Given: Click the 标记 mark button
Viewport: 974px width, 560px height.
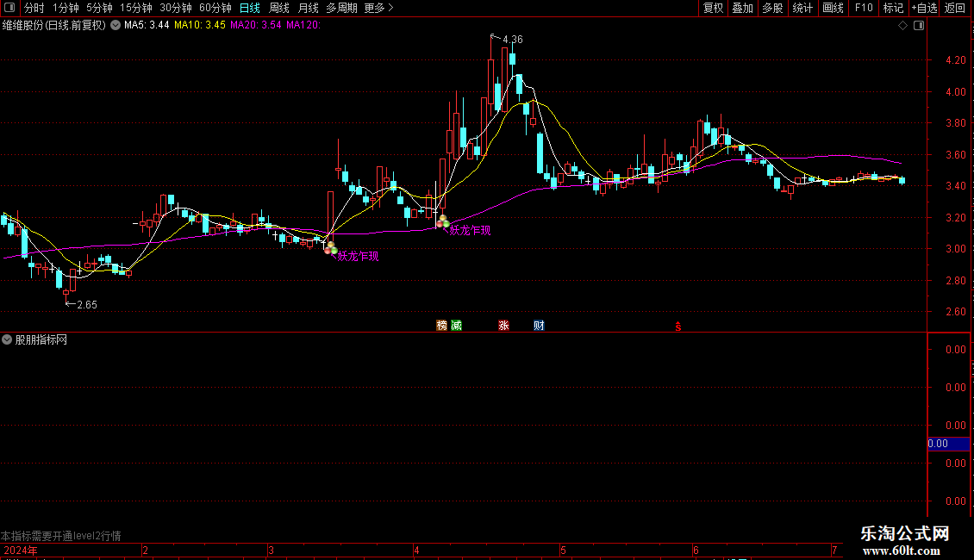Looking at the screenshot, I should pyautogui.click(x=893, y=8).
